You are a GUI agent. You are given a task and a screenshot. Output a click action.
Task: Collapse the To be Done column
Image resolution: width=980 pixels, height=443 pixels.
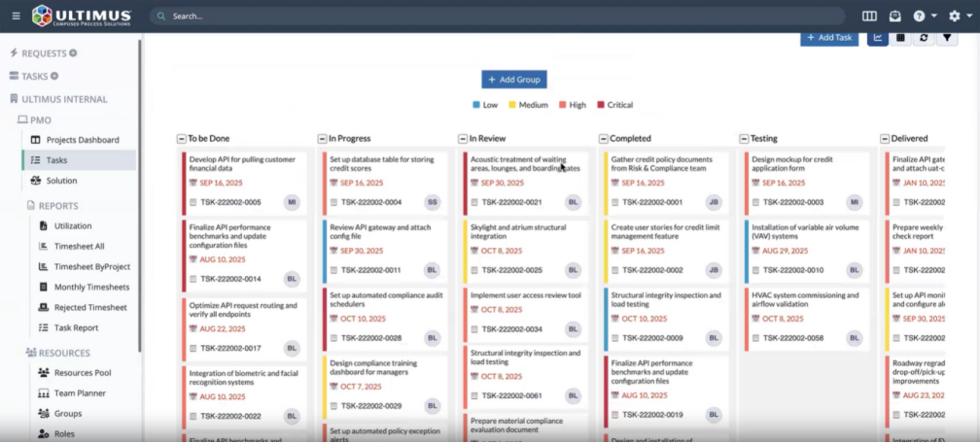[x=181, y=139]
